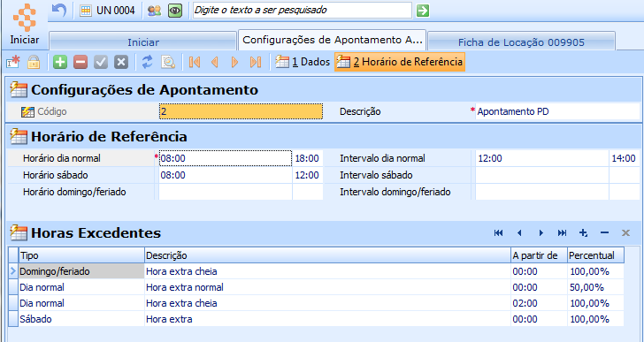Open the search magnifier document icon
Screen dimensions: 644x342
[x=168, y=62]
